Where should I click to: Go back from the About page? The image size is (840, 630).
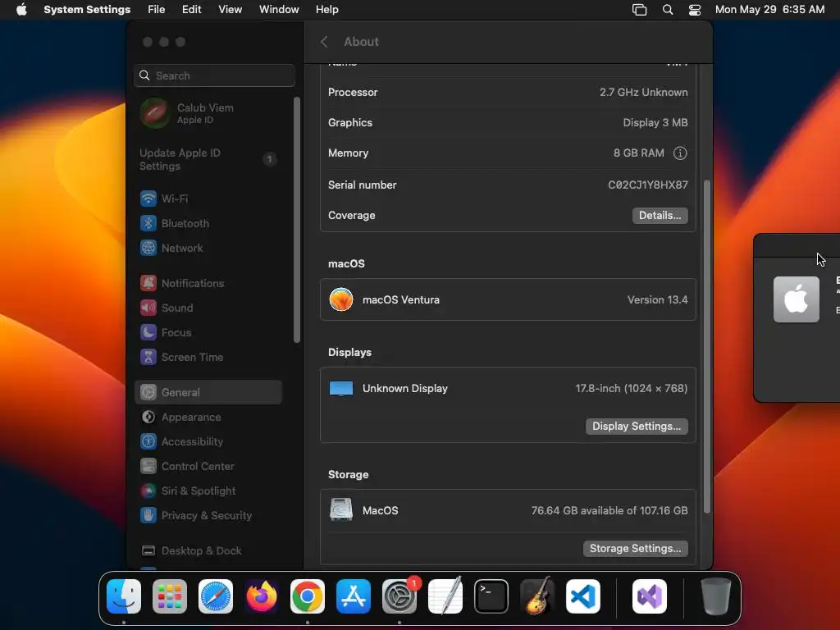pos(324,42)
